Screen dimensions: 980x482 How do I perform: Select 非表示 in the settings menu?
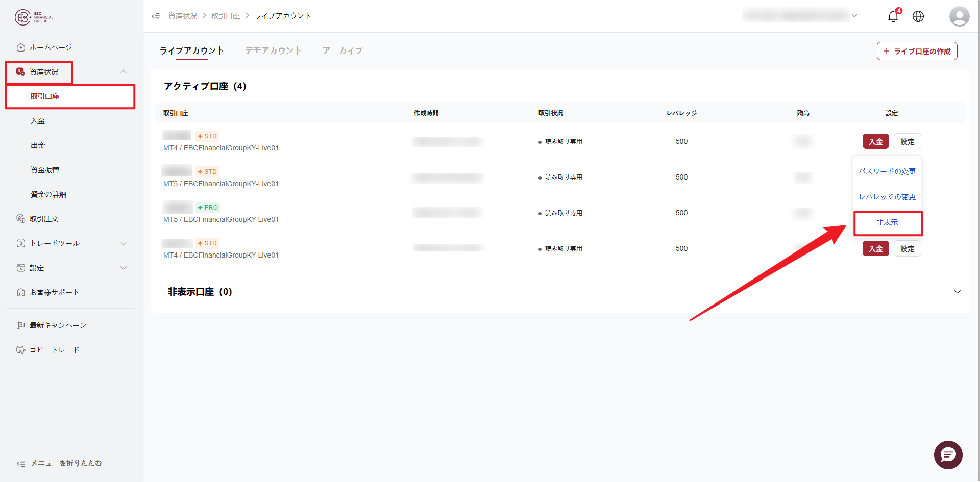887,223
